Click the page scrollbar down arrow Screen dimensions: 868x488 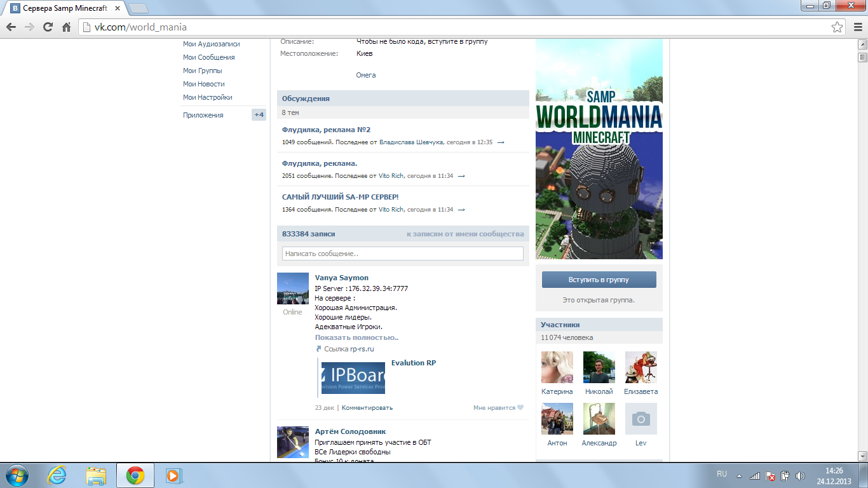(862, 456)
